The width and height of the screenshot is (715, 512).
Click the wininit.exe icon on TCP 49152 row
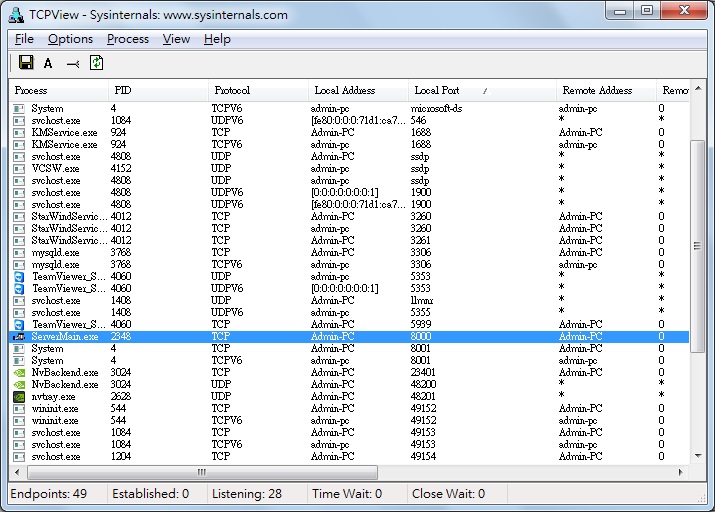click(19, 409)
